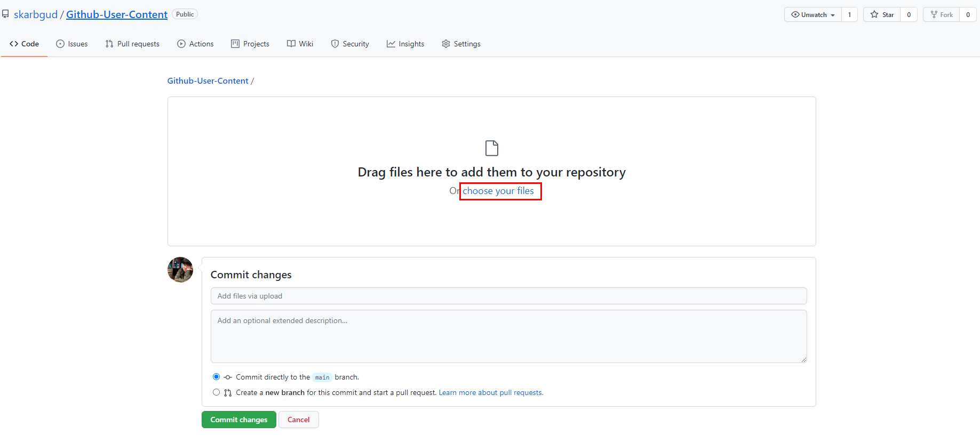This screenshot has width=980, height=443.
Task: Open the Code tab
Action: click(x=24, y=44)
